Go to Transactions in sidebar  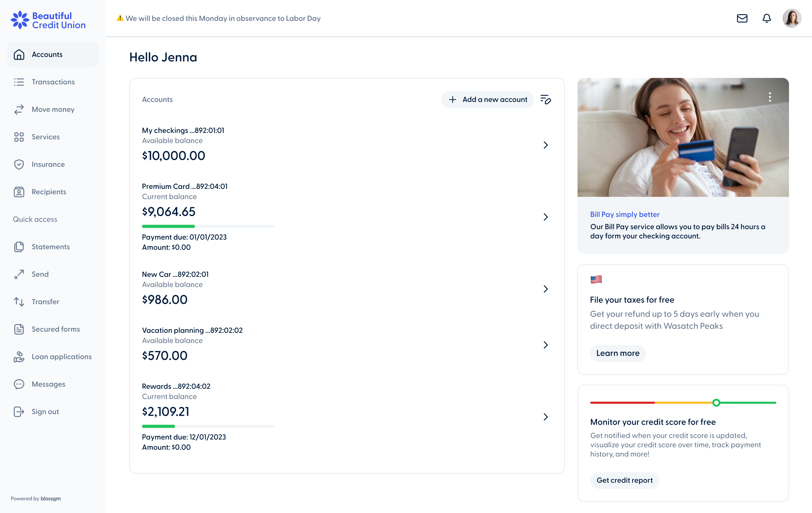click(53, 82)
